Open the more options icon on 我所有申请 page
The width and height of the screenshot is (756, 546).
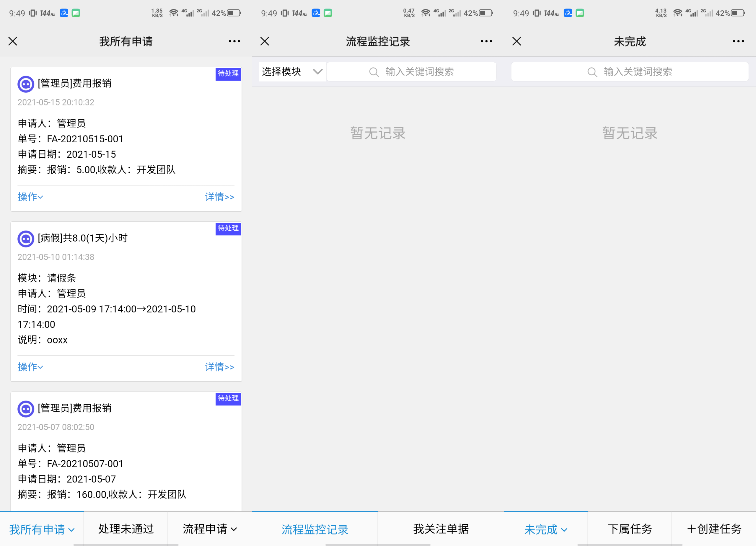(234, 41)
